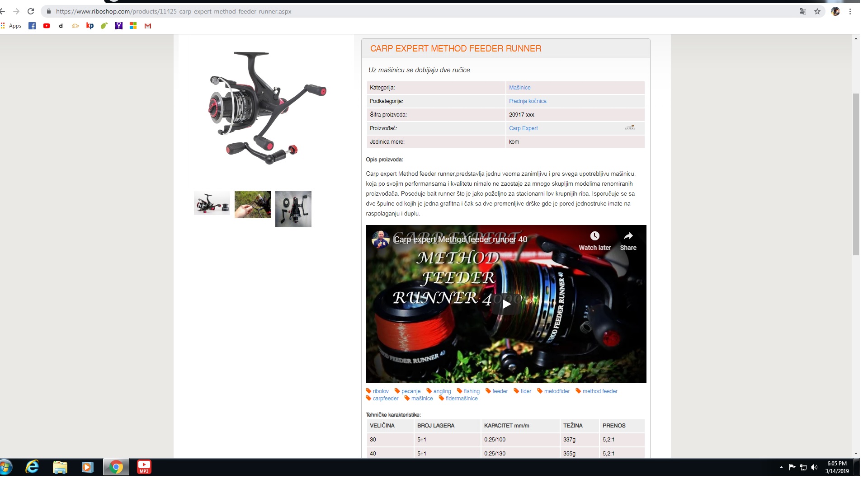This screenshot has height=488, width=868.
Task: Open the Microsoft bookmark icon
Action: (133, 26)
